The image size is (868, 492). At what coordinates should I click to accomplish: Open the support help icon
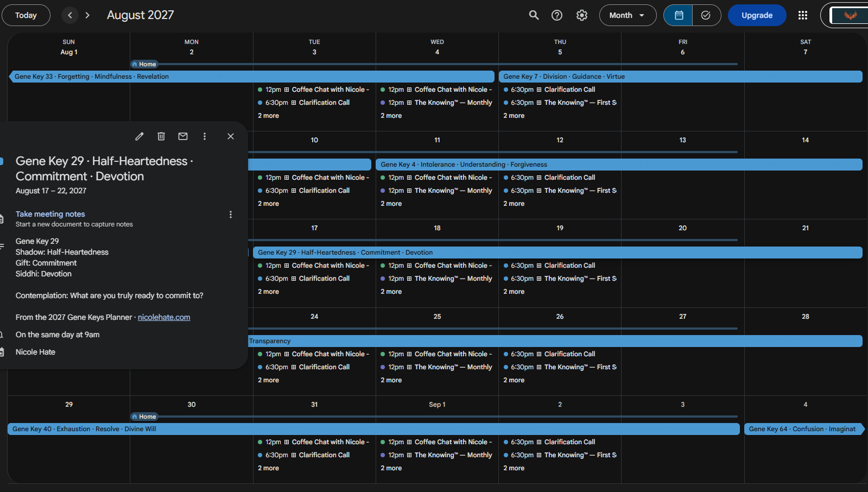(x=557, y=15)
